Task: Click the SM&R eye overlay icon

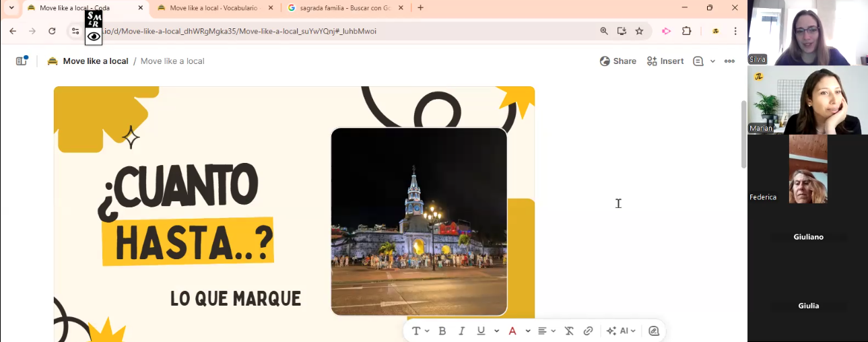Action: click(94, 28)
